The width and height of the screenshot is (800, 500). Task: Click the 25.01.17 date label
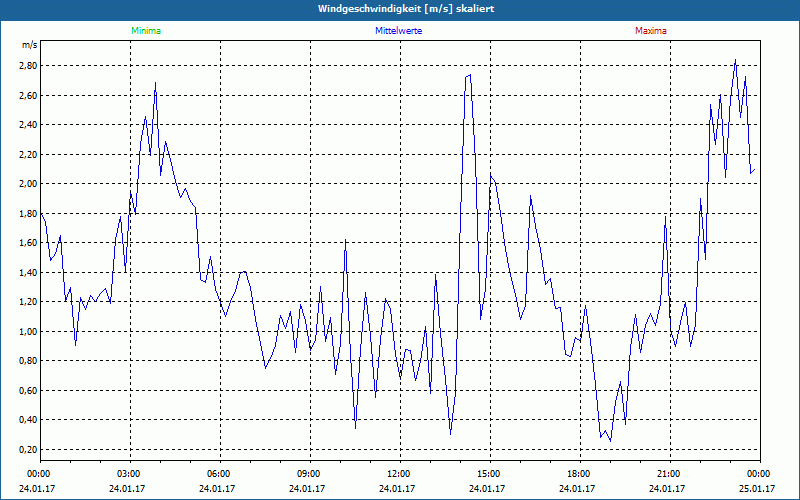pos(757,489)
